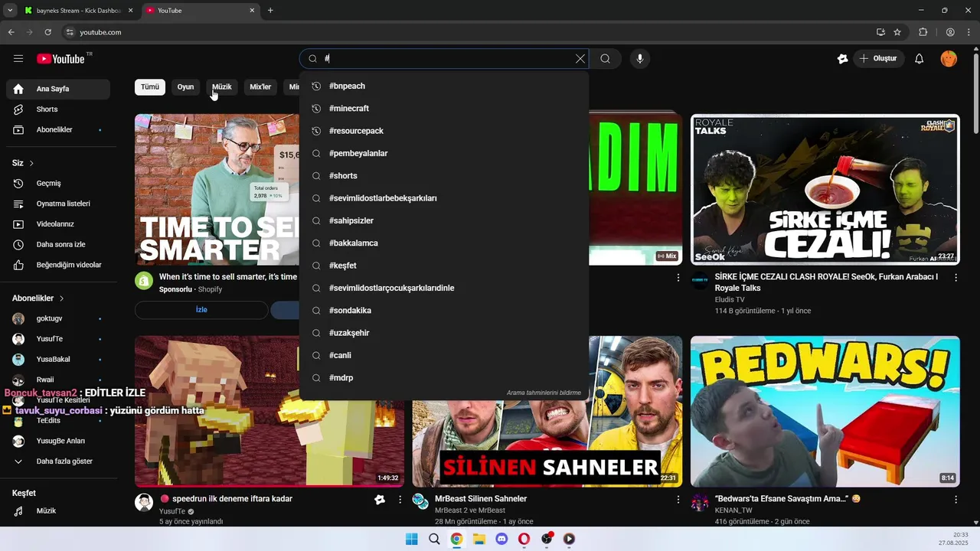Expand Abonelikler section header

[38, 298]
